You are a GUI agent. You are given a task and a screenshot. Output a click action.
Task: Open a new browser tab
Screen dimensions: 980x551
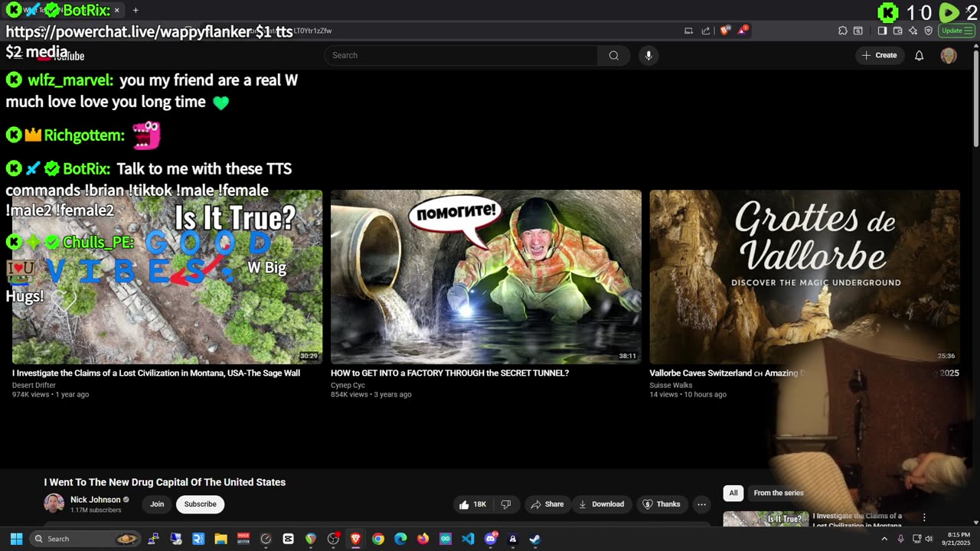[x=136, y=10]
